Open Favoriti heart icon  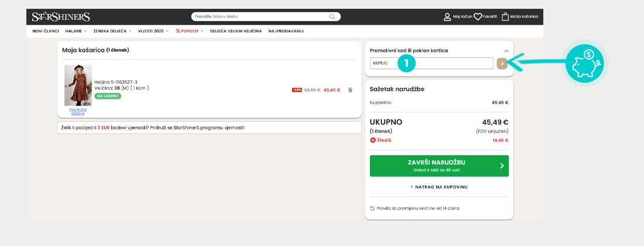click(x=478, y=17)
